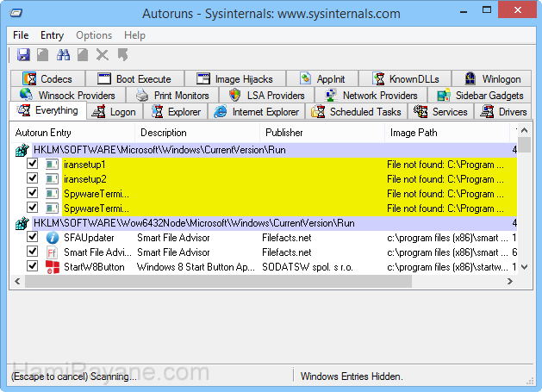Viewport: 542px width, 392px height.
Task: Open the Sidebar Gadgets tab
Action: pos(480,95)
